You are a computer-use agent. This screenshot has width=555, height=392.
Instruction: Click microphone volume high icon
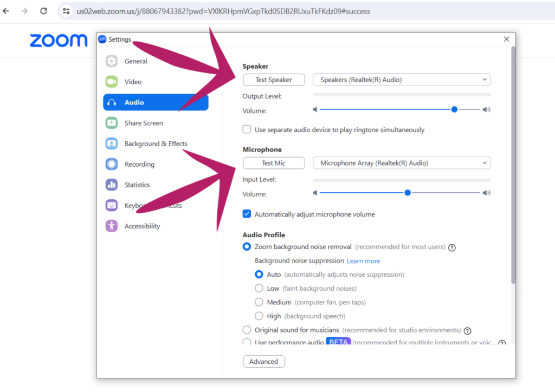click(x=487, y=193)
